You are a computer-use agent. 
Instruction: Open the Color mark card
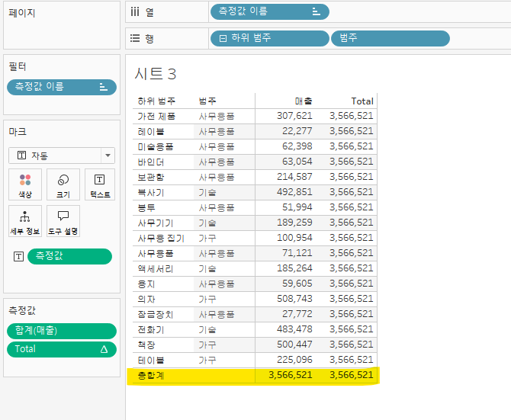point(25,184)
